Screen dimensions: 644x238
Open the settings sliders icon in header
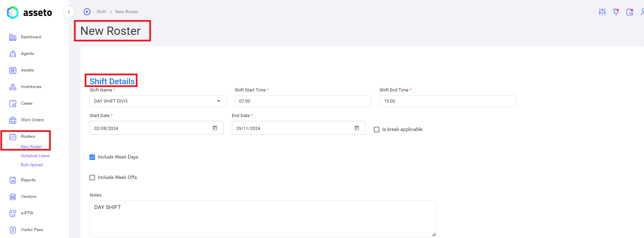[602, 12]
